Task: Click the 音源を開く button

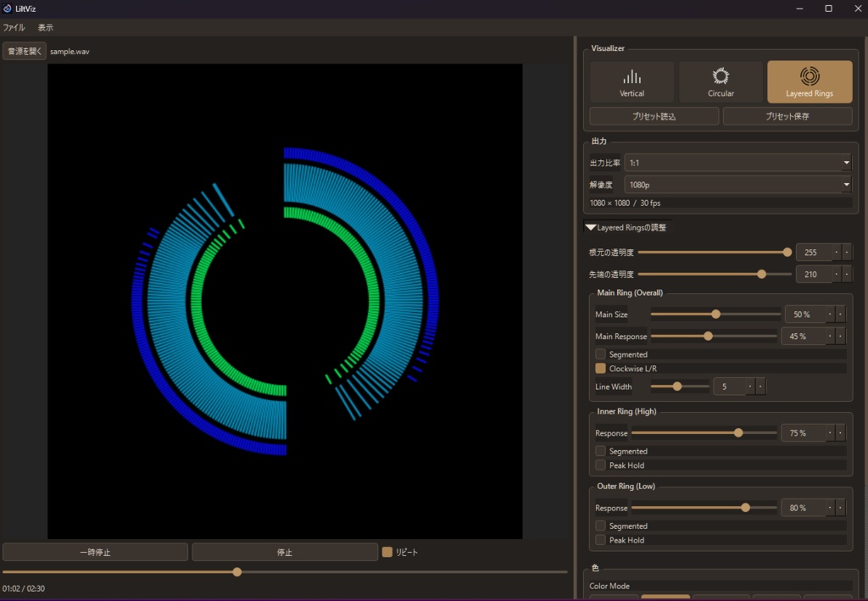Action: tap(25, 51)
